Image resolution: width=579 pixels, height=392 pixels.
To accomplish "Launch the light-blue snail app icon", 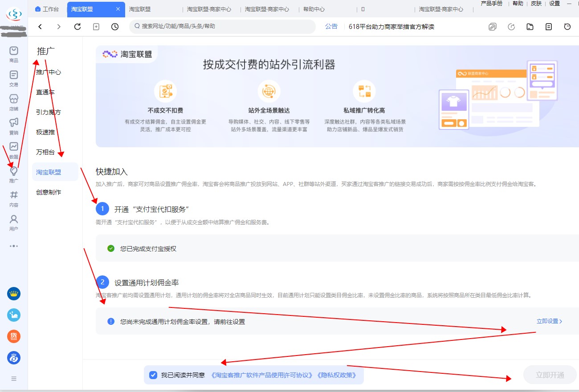I will (14, 315).
